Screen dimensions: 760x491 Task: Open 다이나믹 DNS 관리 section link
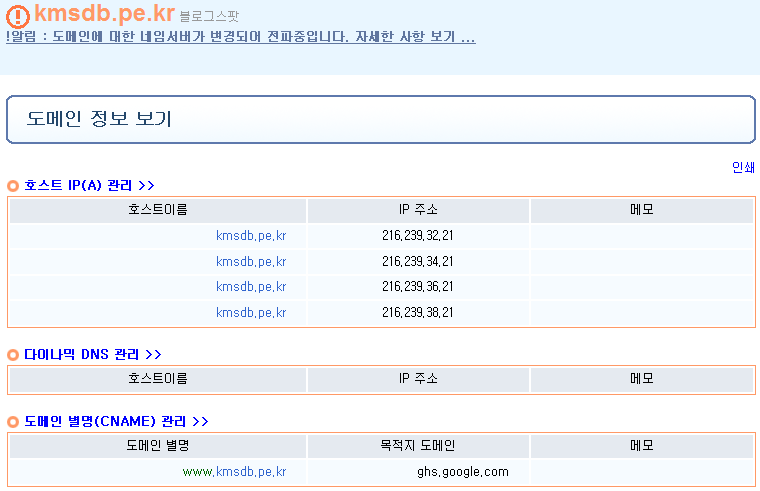point(93,354)
